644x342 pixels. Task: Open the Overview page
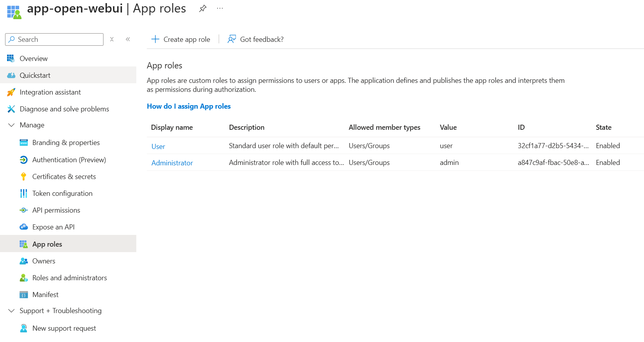click(x=34, y=59)
